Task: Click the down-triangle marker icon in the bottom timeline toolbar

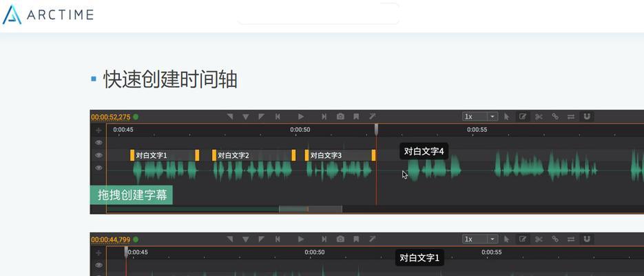Action: [x=246, y=239]
